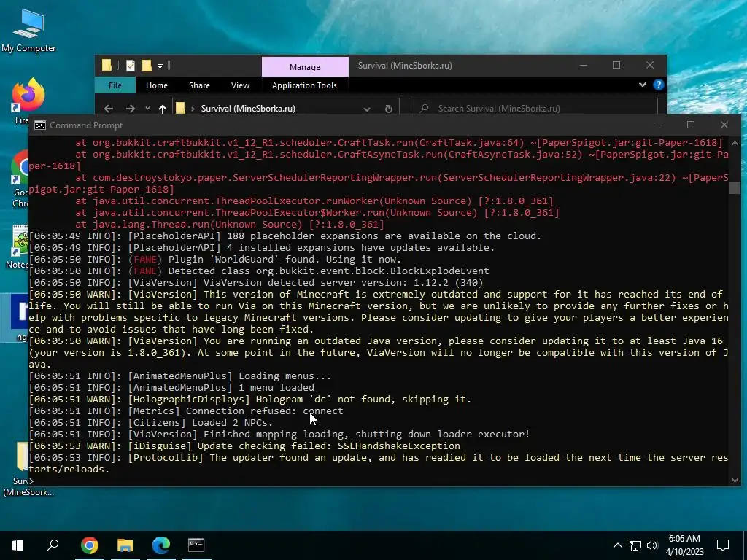This screenshot has height=560, width=747.
Task: Switch to Command Prompt on the taskbar
Action: coord(196,545)
